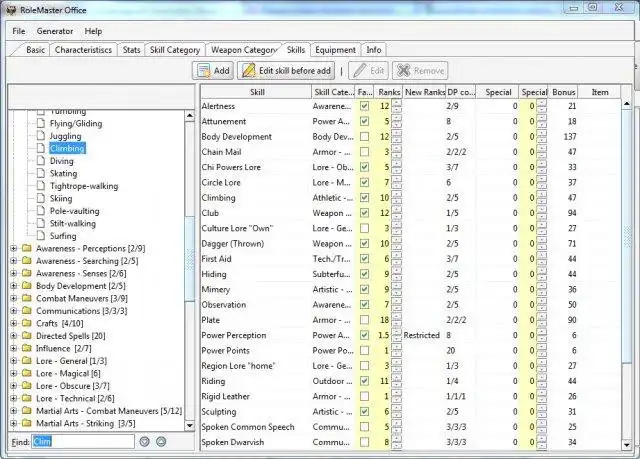Toggle favorite checkbox for Chain Mail
Screen dimensions: 640x459
[x=364, y=152]
